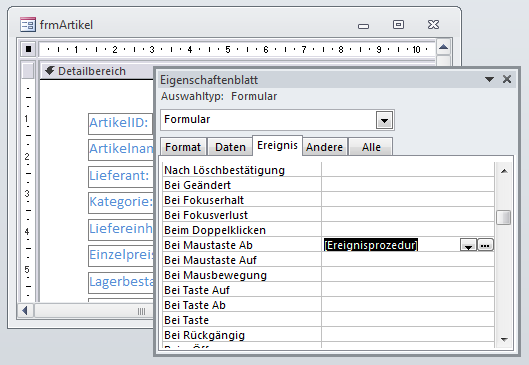Image resolution: width=529 pixels, height=365 pixels.
Task: Click the Bei Mausbewegung value field
Action: pyautogui.click(x=408, y=275)
